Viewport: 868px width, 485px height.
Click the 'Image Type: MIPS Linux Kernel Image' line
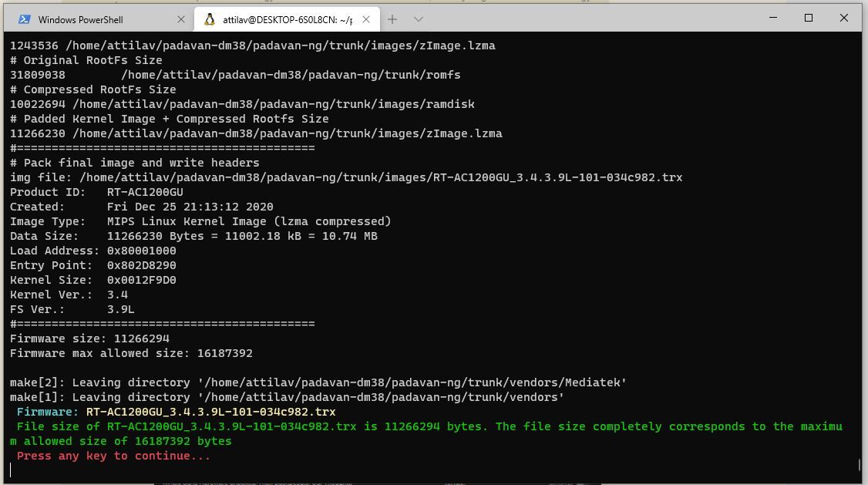[200, 221]
